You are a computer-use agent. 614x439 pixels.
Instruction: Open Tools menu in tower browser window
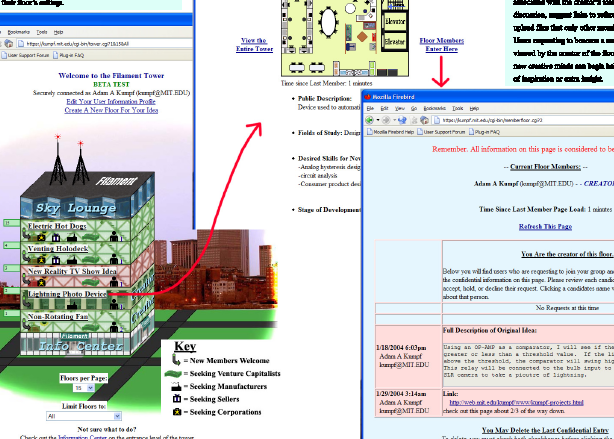click(x=42, y=32)
